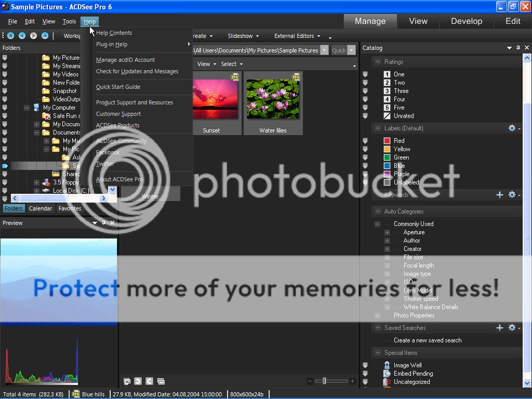
Task: Toggle Easy-Select indicator for rating Five
Action: (x=365, y=108)
